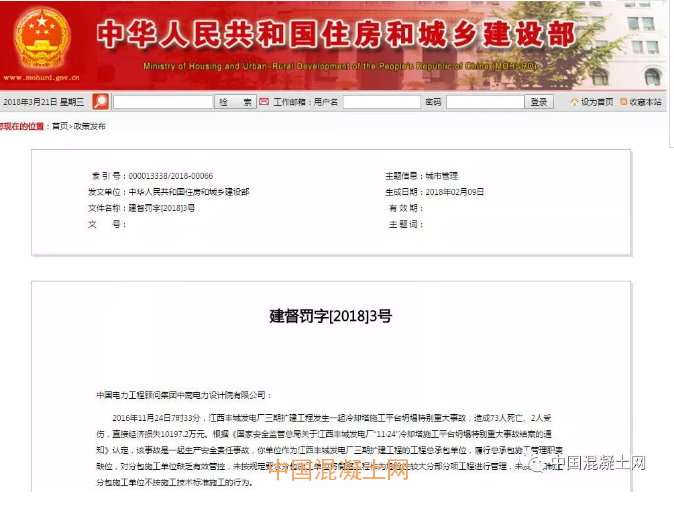This screenshot has height=512, width=674.
Task: Click the work mailbox envelope icon
Action: [x=264, y=102]
